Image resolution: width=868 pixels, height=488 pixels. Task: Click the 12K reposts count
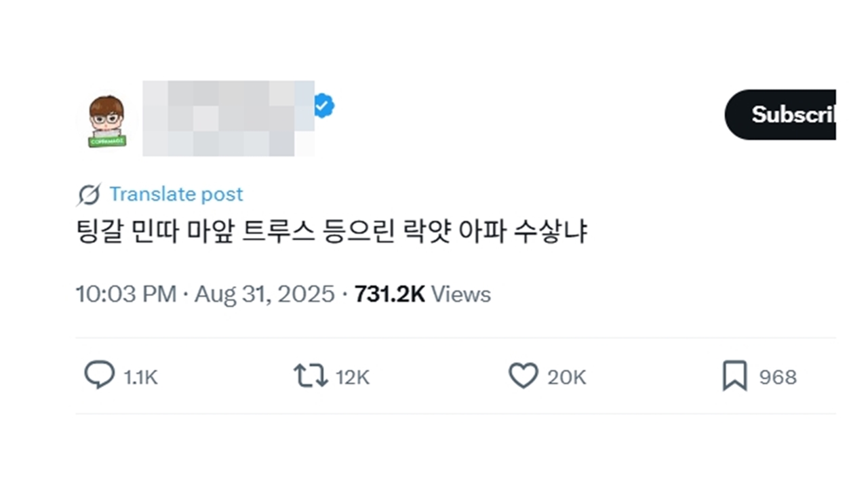[353, 378]
